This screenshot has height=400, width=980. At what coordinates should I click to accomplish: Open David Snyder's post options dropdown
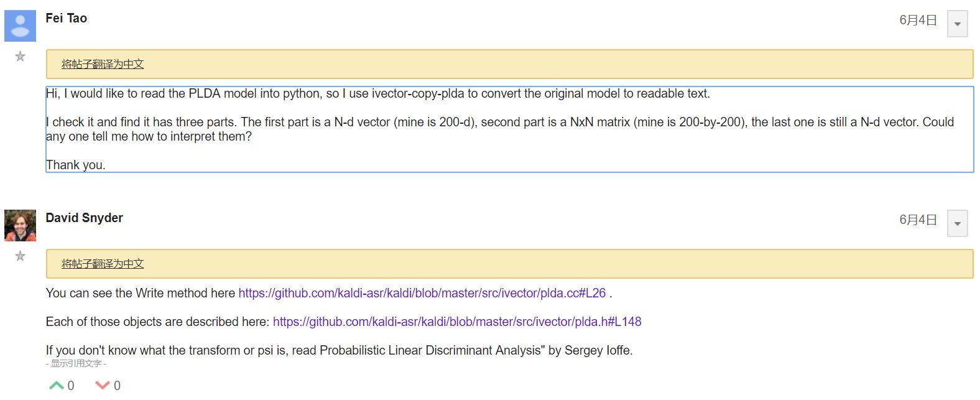pyautogui.click(x=957, y=224)
